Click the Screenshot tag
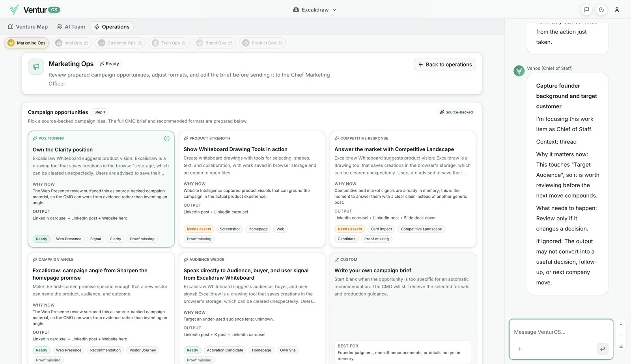This screenshot has height=364, width=631. coord(230,229)
